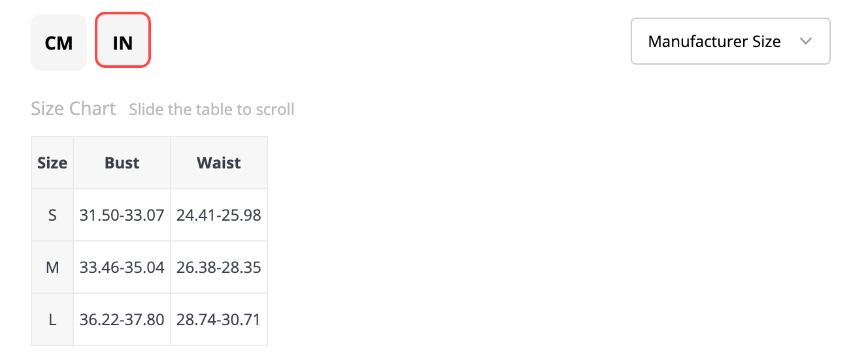Click bust value 36.22-37.80
Image resolution: width=868 pixels, height=363 pixels.
tap(122, 319)
